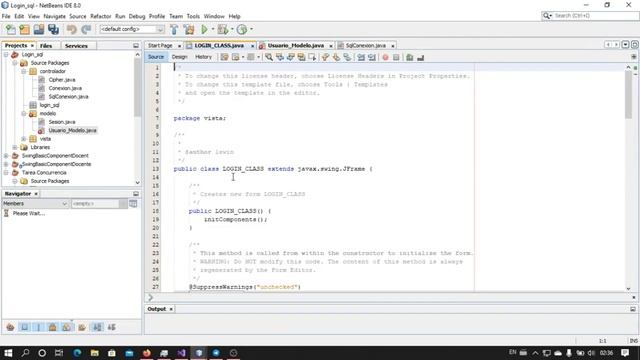Viewport: 640px width, 360px height.
Task: Close the Start Page tab
Action: (179, 46)
